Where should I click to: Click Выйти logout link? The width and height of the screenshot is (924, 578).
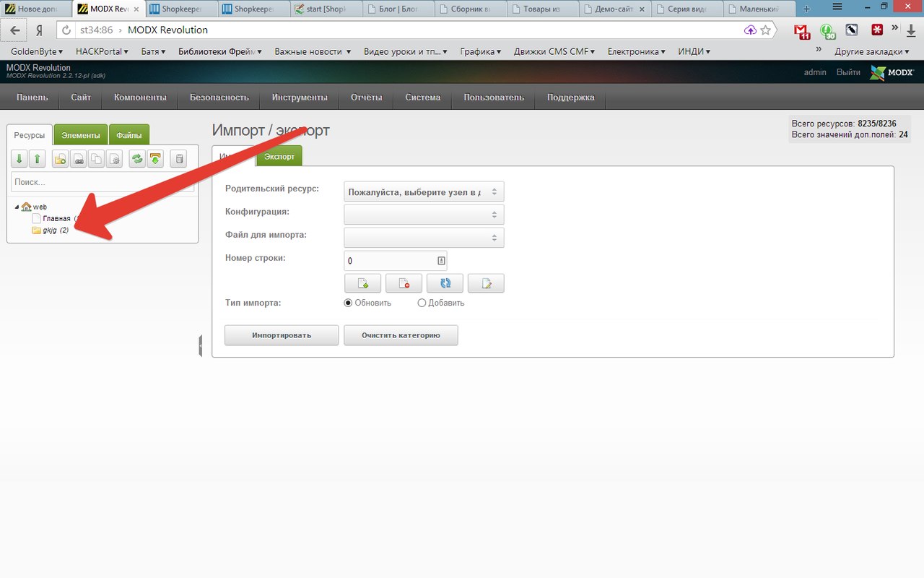coord(848,72)
